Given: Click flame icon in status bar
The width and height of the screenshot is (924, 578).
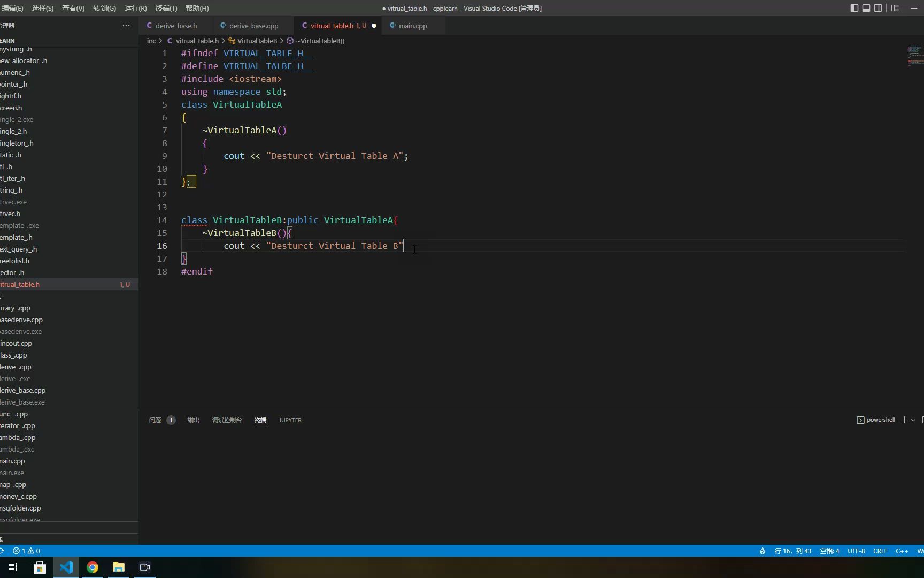Looking at the screenshot, I should pyautogui.click(x=763, y=551).
